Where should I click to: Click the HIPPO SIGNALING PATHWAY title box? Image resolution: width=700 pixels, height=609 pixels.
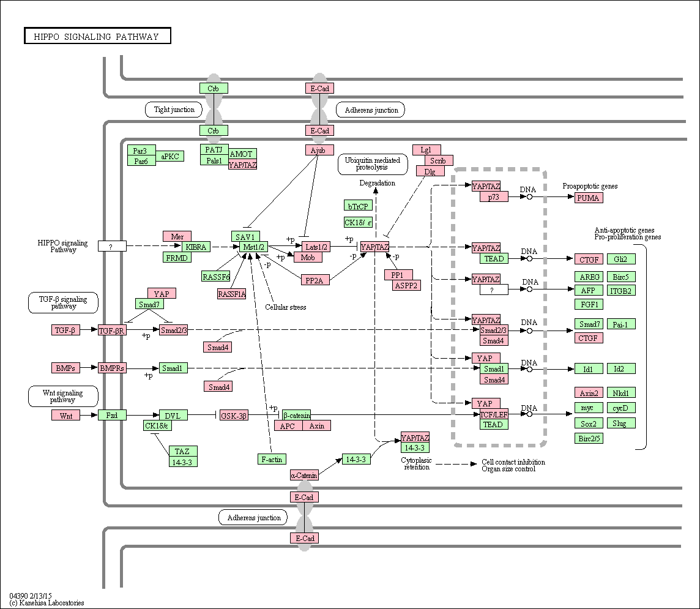click(97, 36)
